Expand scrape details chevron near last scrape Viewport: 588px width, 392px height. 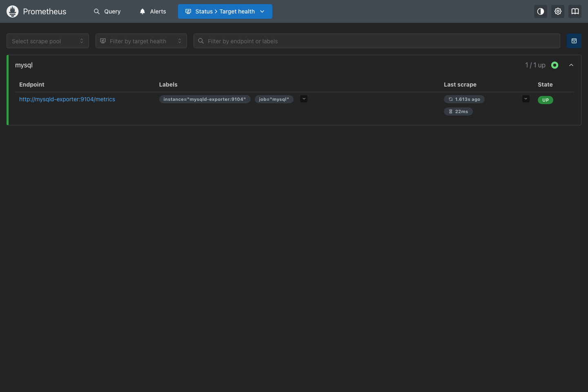526,99
